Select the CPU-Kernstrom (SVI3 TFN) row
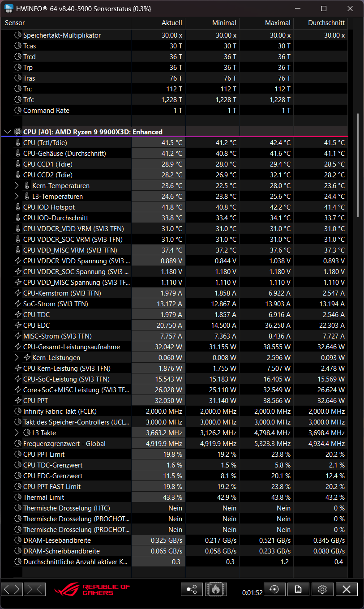Viewport: 364px width, 609px height. coord(175,293)
